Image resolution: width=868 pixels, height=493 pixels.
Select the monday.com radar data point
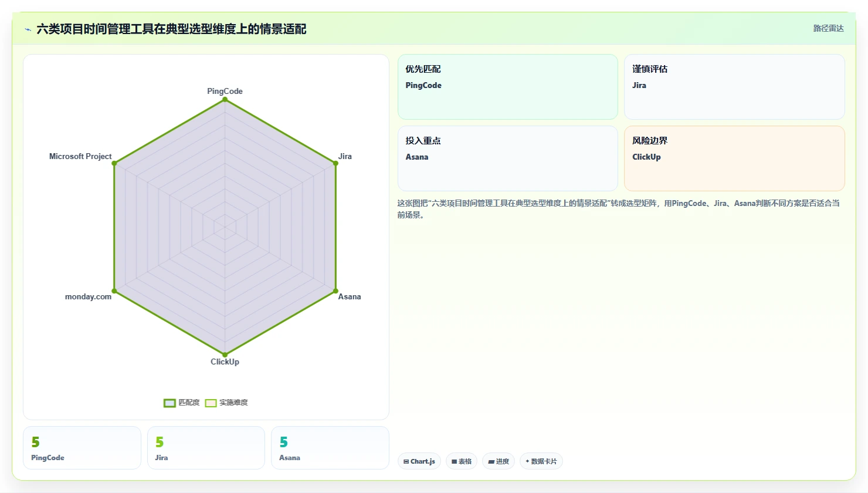(x=114, y=291)
